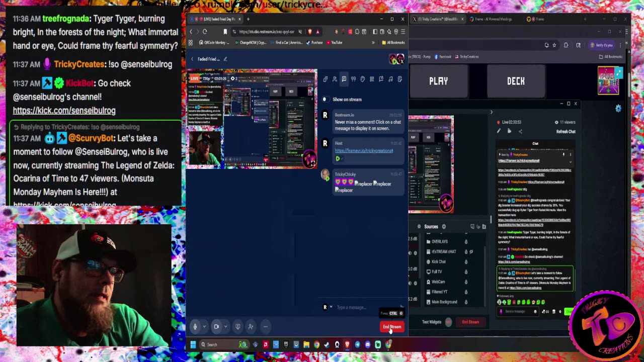Reload the Restream studio page

(205, 32)
